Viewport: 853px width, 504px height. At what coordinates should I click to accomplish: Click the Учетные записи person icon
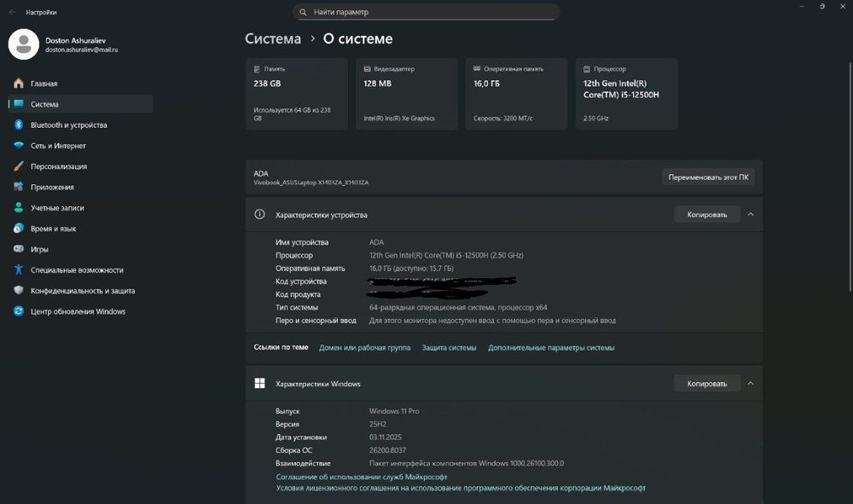click(x=19, y=207)
